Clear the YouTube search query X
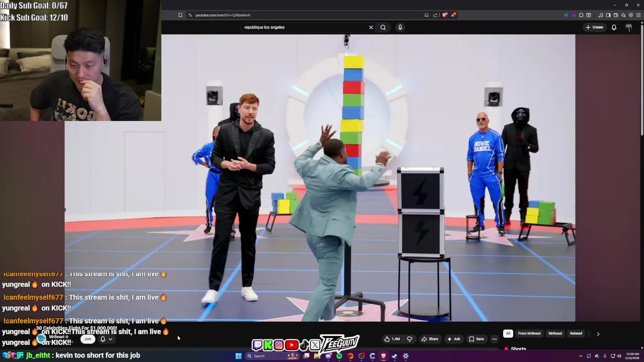The image size is (644, 362). coord(371,27)
